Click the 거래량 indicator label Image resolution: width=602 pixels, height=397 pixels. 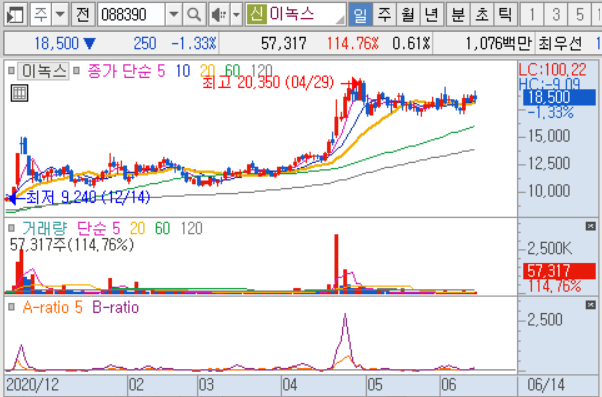[45, 228]
